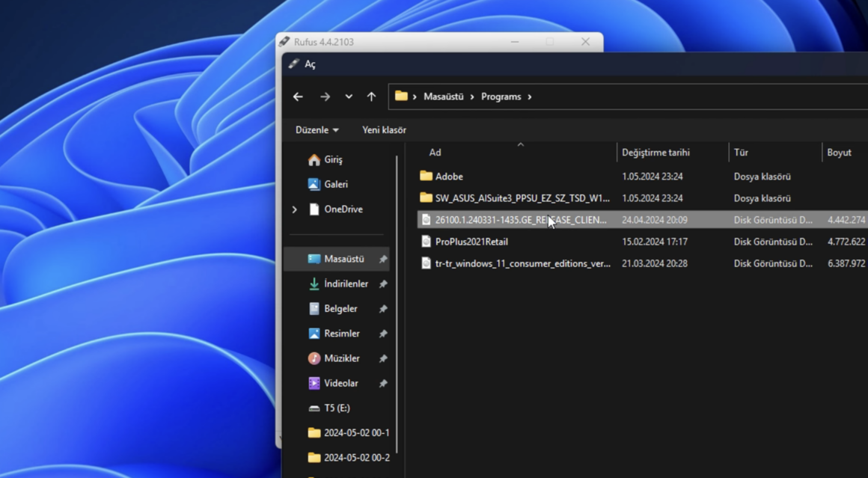Screen dimensions: 868x478
Task: Open Videolar in the sidebar
Action: (341, 384)
